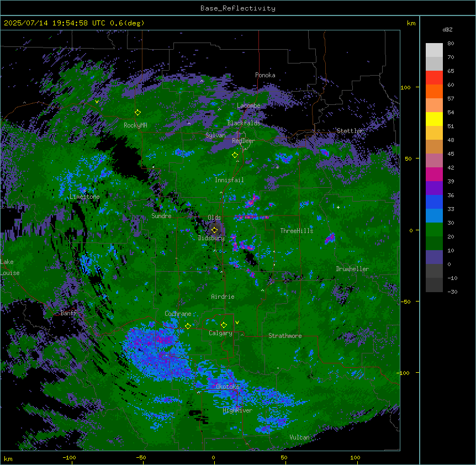This screenshot has width=476, height=465.
Task: Click the Vulcan label
Action: [x=300, y=437]
